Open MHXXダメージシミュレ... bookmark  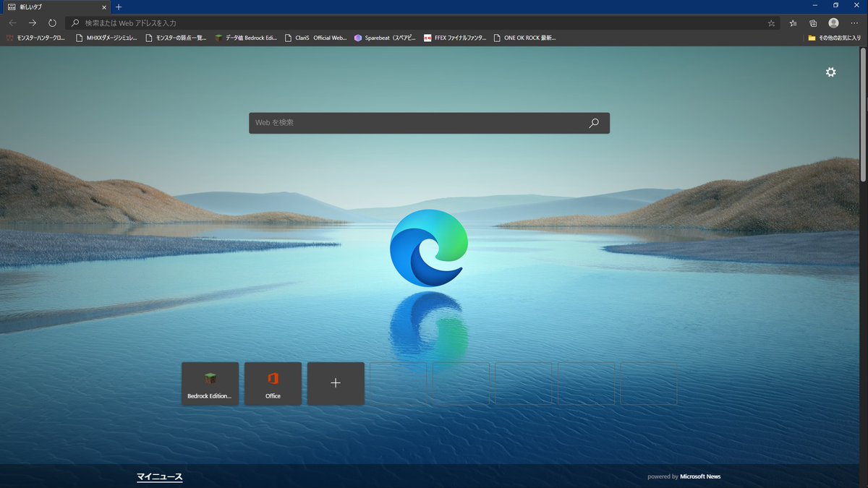(x=106, y=38)
